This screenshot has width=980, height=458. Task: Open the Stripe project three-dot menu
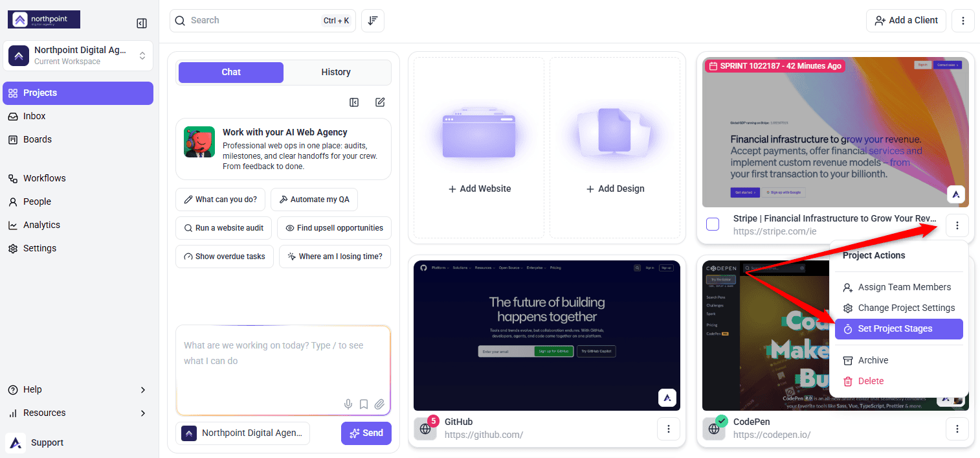point(957,225)
